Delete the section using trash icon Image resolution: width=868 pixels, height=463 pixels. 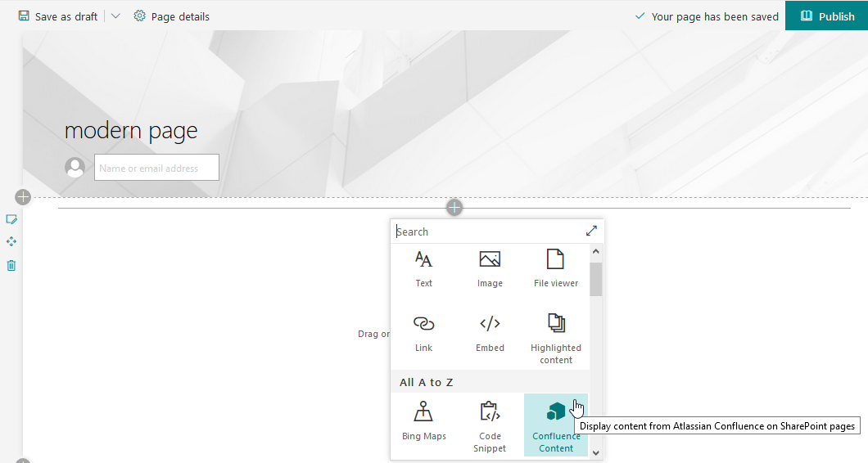pyautogui.click(x=11, y=265)
